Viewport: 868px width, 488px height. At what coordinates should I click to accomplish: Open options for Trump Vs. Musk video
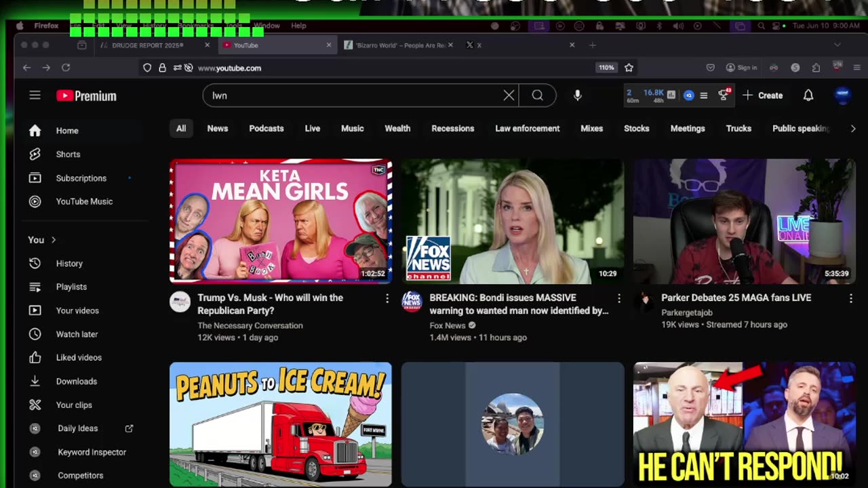click(x=387, y=298)
